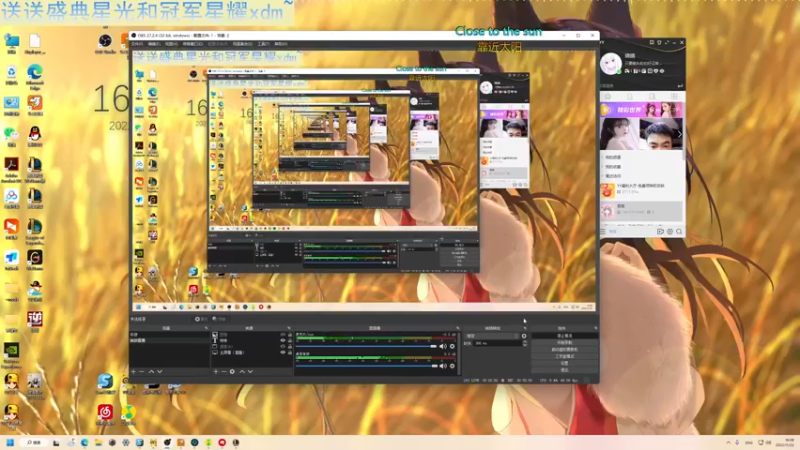The width and height of the screenshot is (800, 450).
Task: Open source properties gear below Sources list
Action: tap(232, 371)
